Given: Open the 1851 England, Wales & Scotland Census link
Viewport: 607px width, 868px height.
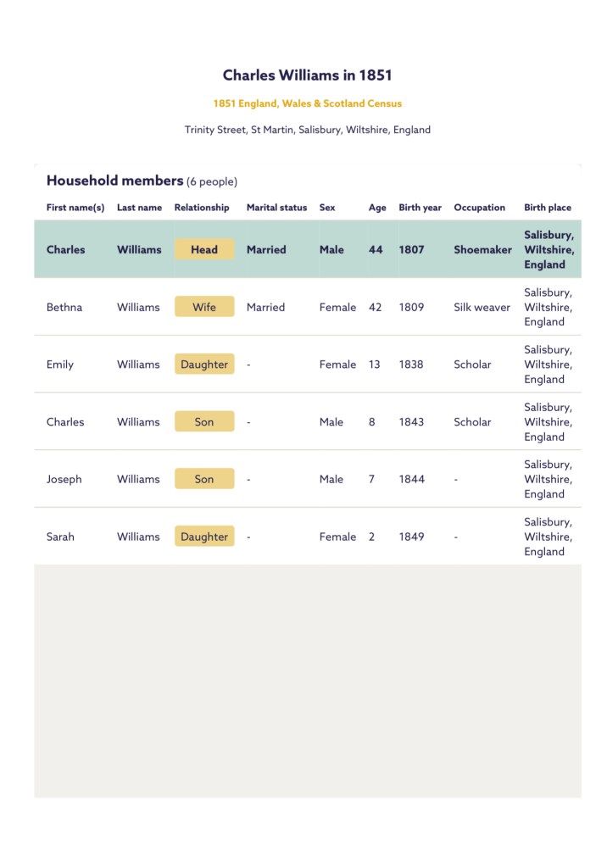Looking at the screenshot, I should (307, 103).
